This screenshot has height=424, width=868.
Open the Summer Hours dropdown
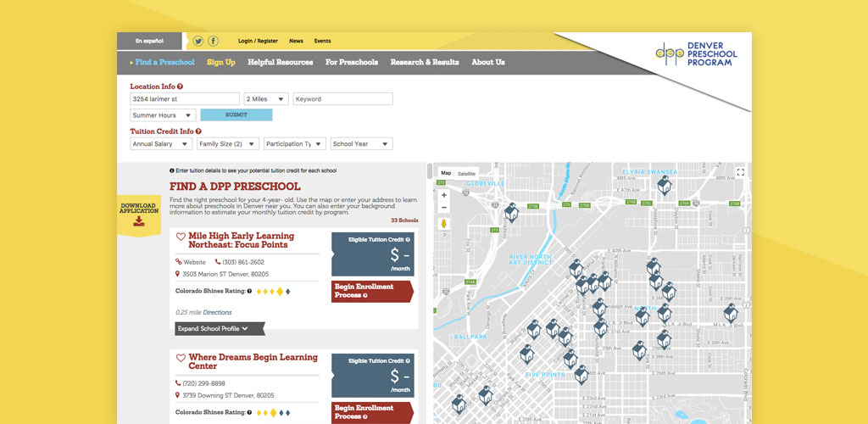163,115
